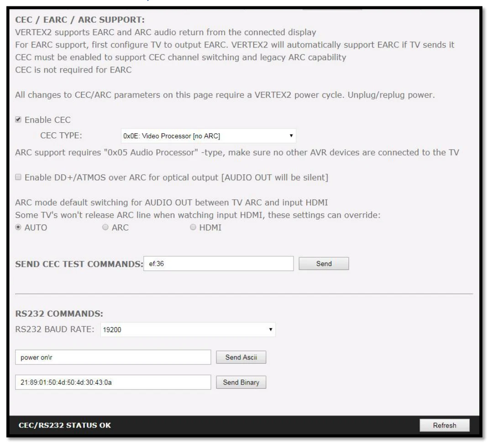This screenshot has height=448, width=493.
Task: Select the HDMI mode radio button
Action: click(x=193, y=227)
